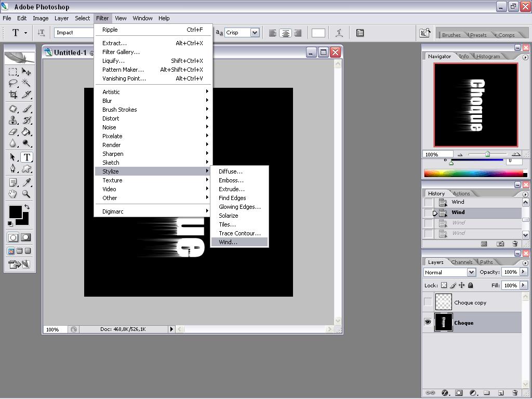
Task: Expand the Blur filter submenu
Action: [x=153, y=101]
